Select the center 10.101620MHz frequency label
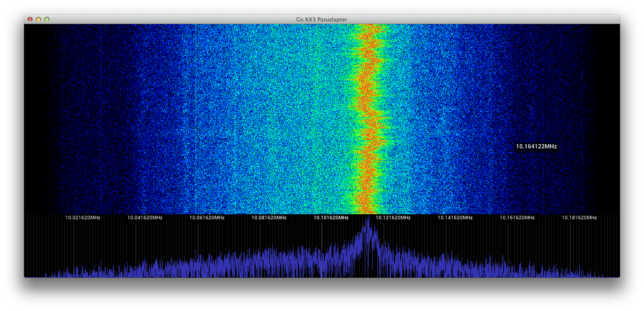This screenshot has width=644, height=311. pos(331,218)
